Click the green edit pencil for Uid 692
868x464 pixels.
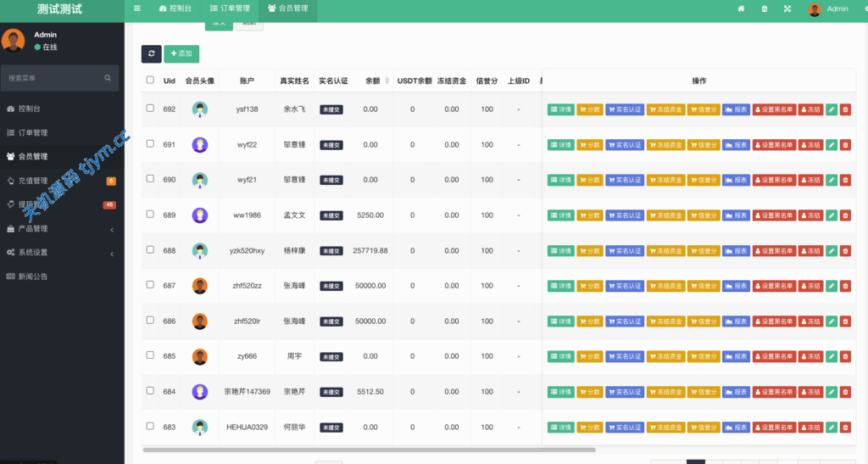(x=831, y=109)
